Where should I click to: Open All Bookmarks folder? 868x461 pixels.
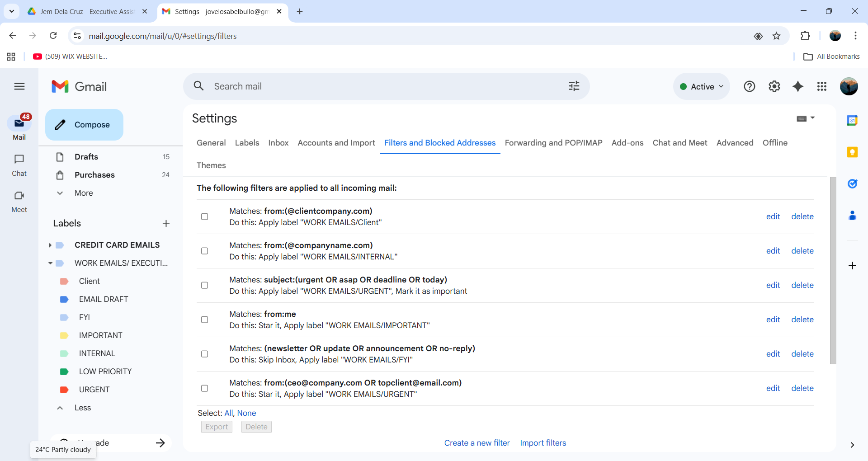[831, 56]
